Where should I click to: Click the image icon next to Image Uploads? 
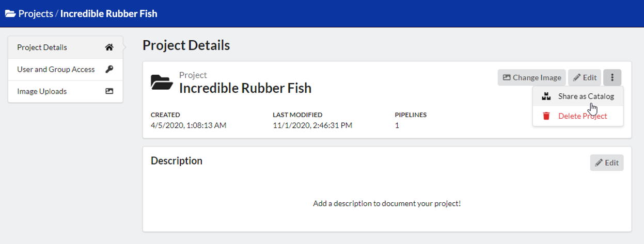(109, 91)
